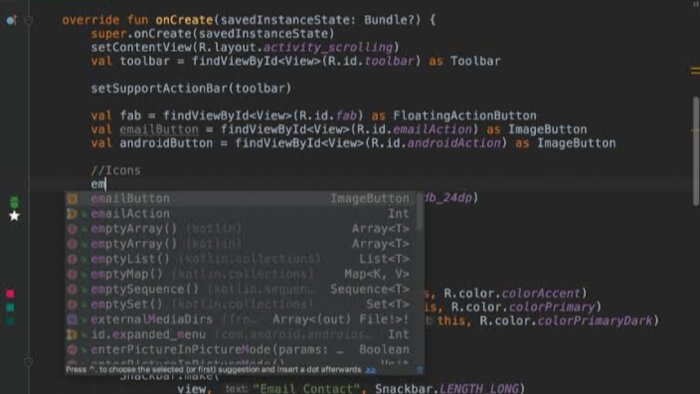Click the variable icon next to emailButton suggestion

(x=72, y=199)
